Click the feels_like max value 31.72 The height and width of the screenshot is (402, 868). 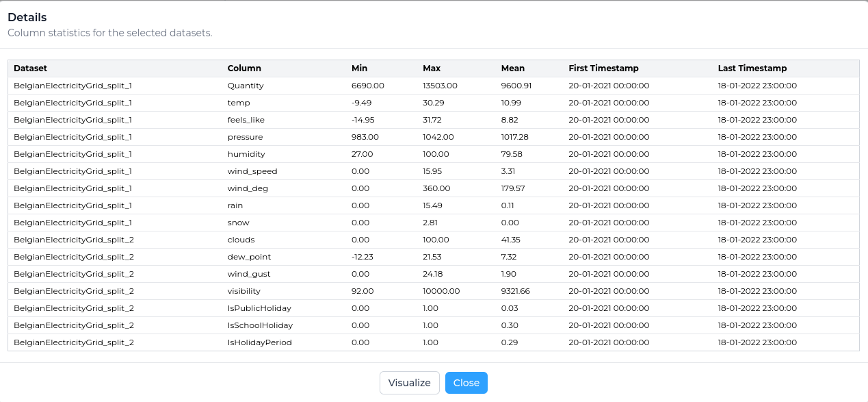click(433, 120)
